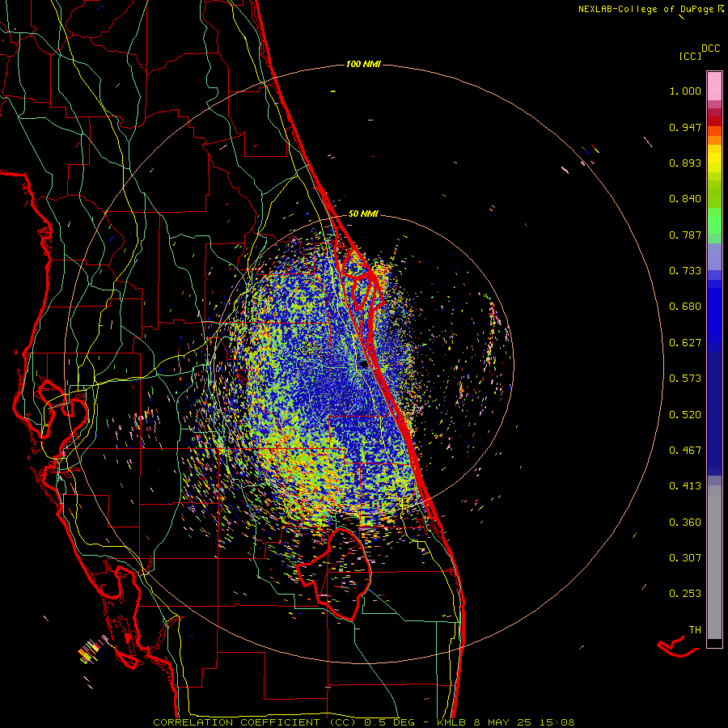Click the black KMLB radar site dot

pos(363,365)
